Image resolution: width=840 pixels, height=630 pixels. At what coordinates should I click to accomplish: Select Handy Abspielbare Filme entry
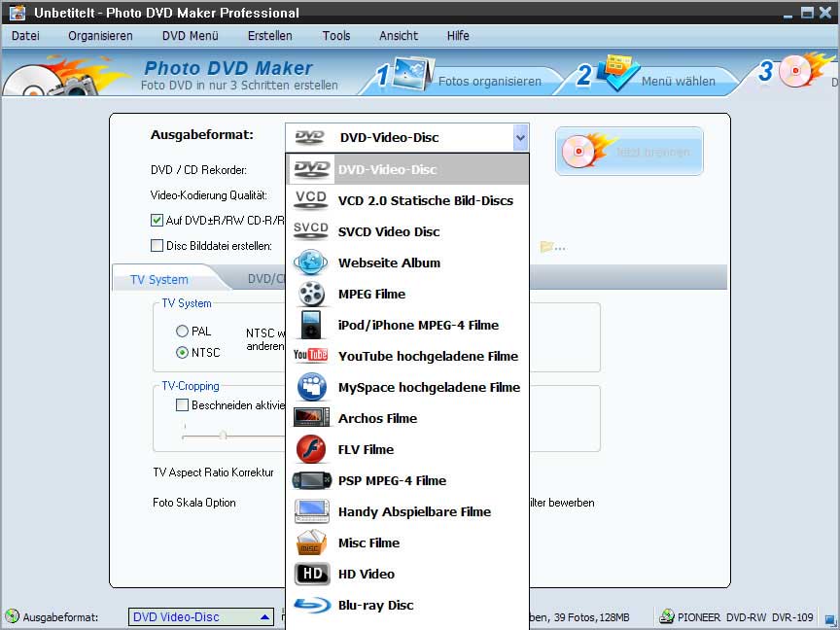(x=407, y=511)
